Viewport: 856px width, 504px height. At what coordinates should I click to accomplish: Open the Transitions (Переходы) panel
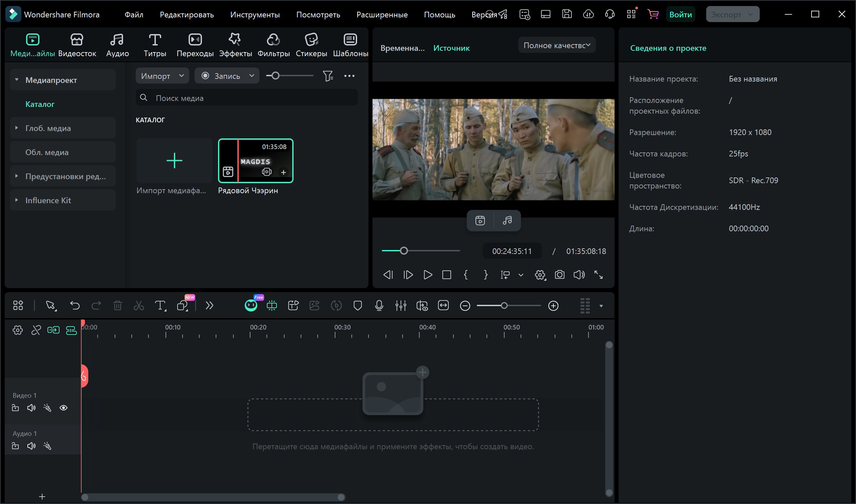click(x=195, y=45)
